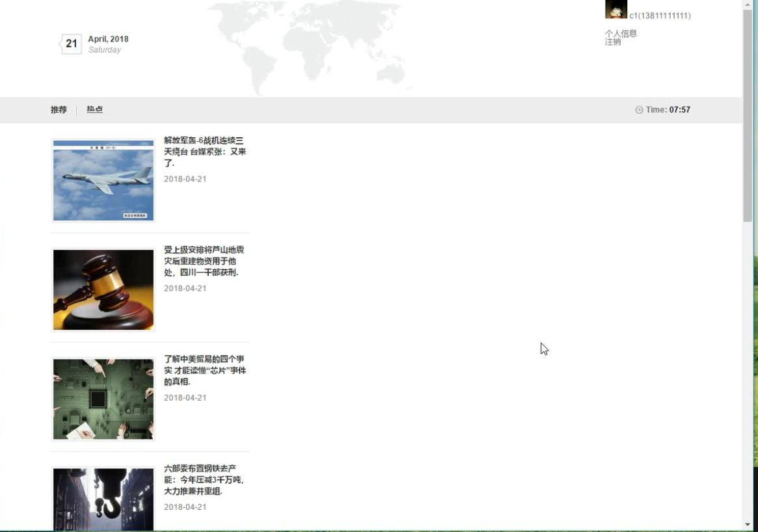The width and height of the screenshot is (758, 532).
Task: Click the crane hook steel thumbnail
Action: (x=103, y=499)
